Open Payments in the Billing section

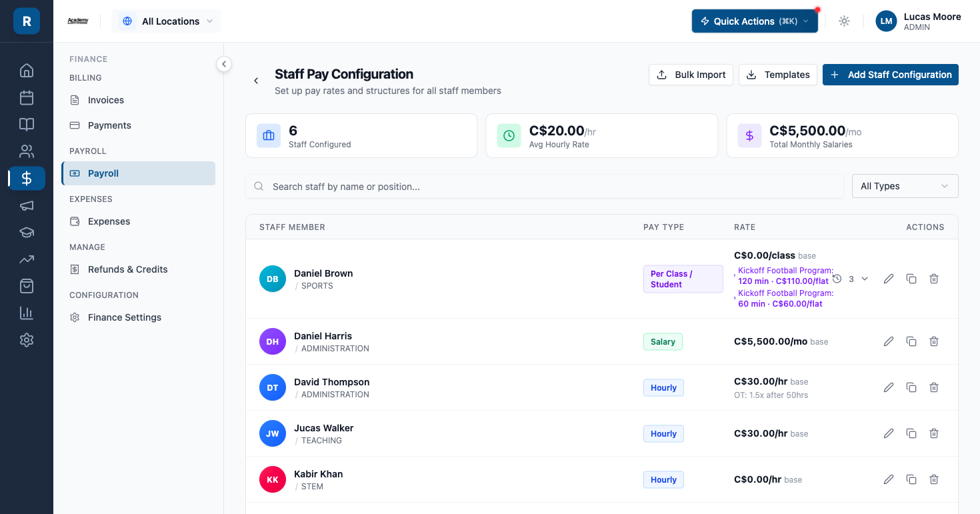click(139, 125)
